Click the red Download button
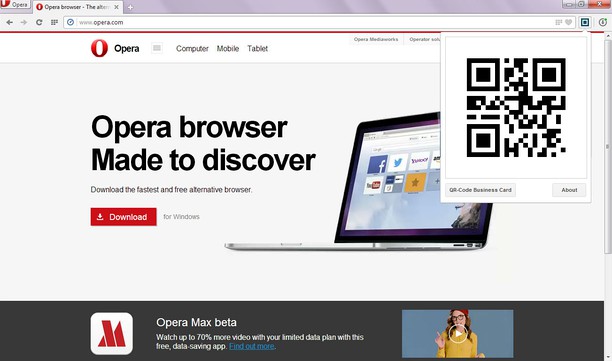612x361 pixels. pyautogui.click(x=123, y=217)
